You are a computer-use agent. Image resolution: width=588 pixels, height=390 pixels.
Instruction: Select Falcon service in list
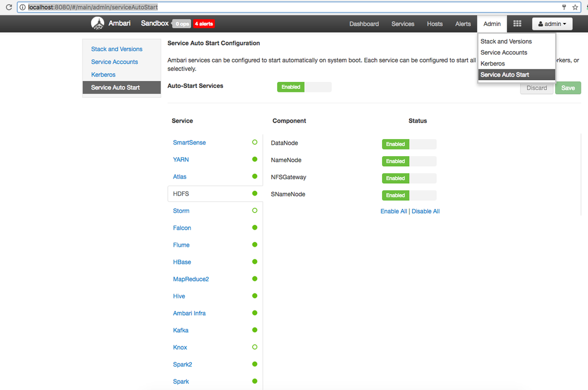pos(182,228)
